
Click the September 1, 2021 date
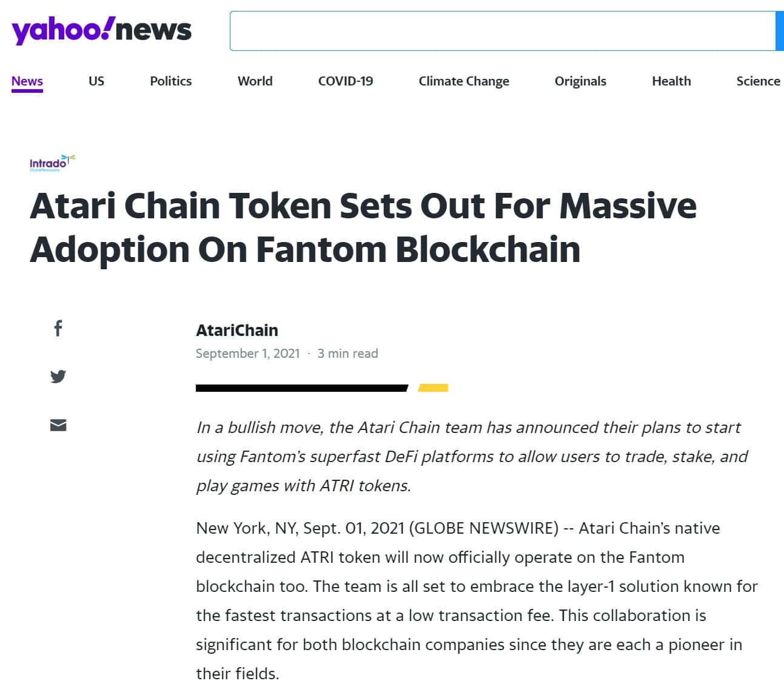click(x=248, y=354)
